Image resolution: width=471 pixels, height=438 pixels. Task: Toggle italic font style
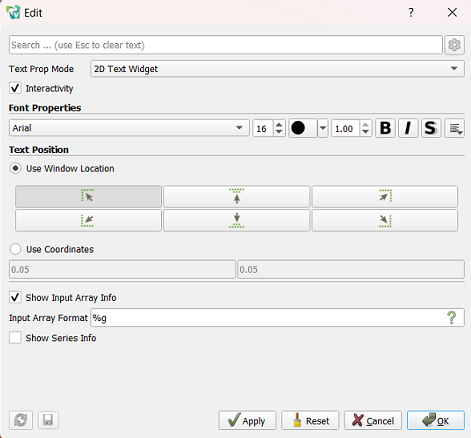(x=408, y=128)
